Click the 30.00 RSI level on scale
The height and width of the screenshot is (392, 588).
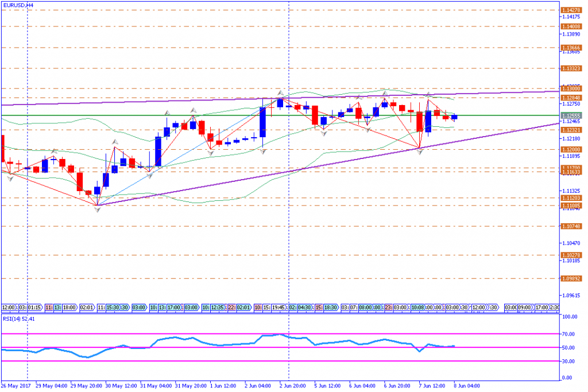[570, 361]
